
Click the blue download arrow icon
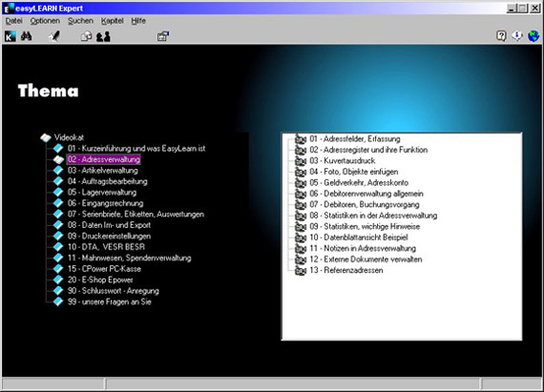tap(517, 35)
